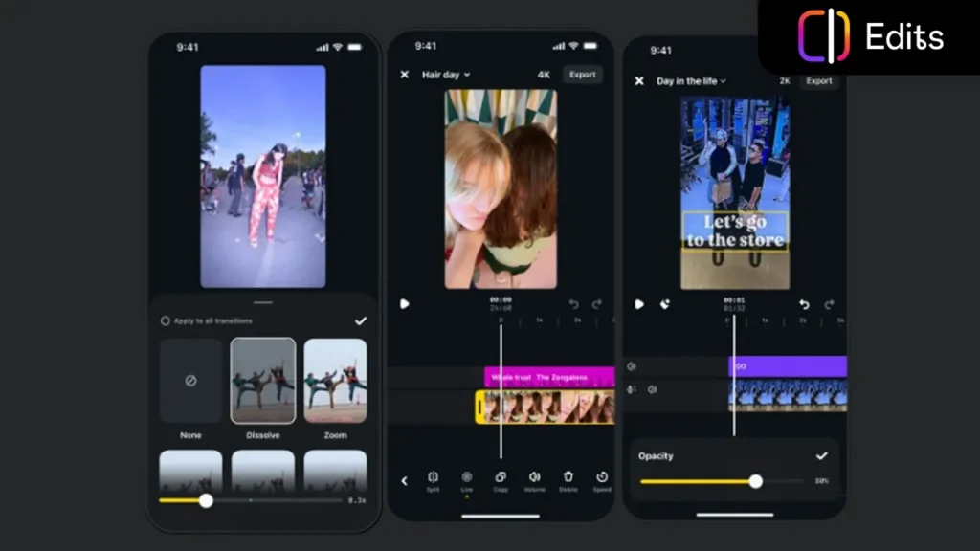Viewport: 980px width, 551px height.
Task: Tap the yellow clip trim handle
Action: pyautogui.click(x=480, y=408)
